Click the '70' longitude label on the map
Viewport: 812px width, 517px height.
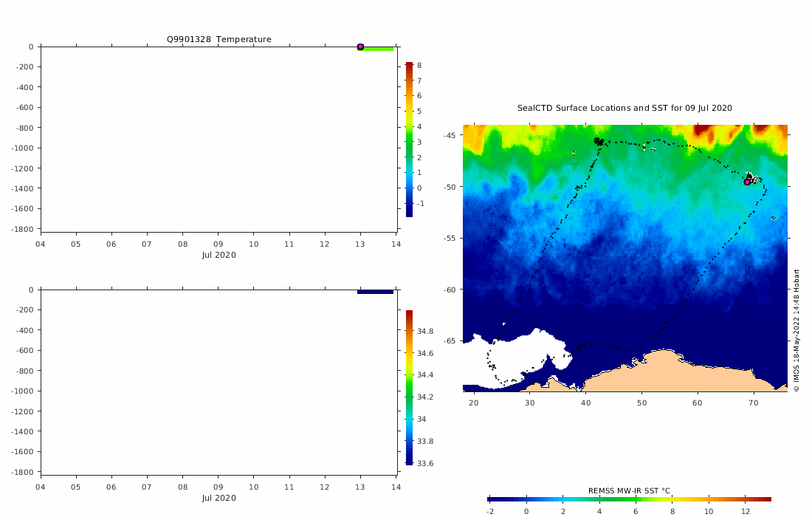(754, 403)
